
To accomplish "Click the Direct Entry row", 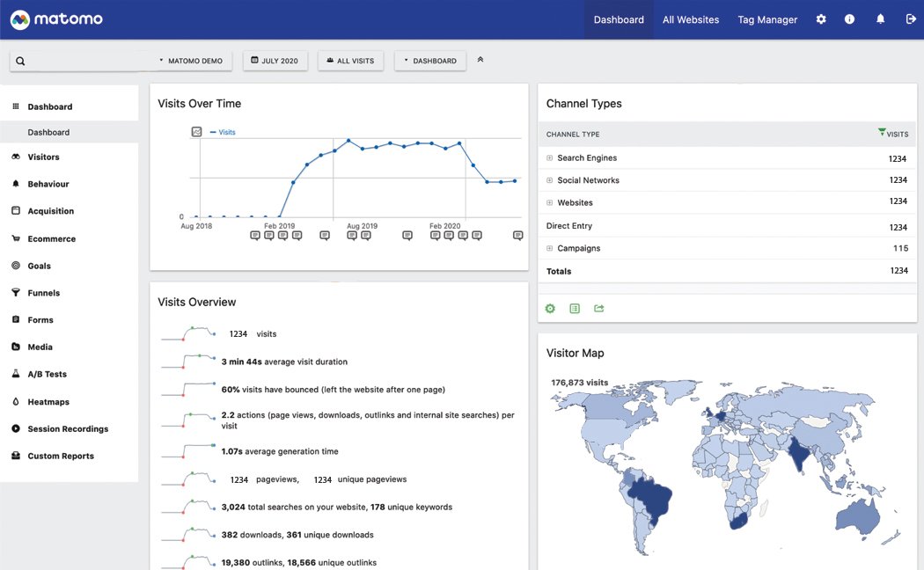I will (727, 226).
